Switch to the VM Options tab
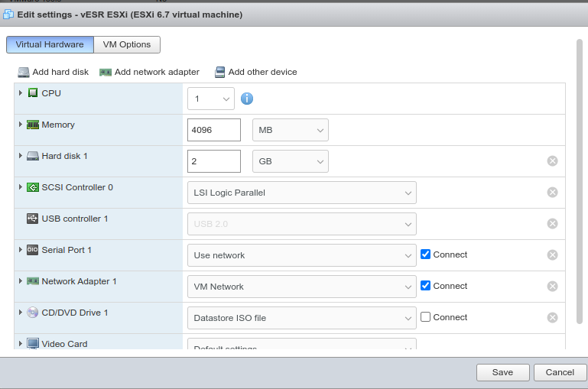The image size is (588, 389). [x=127, y=45]
